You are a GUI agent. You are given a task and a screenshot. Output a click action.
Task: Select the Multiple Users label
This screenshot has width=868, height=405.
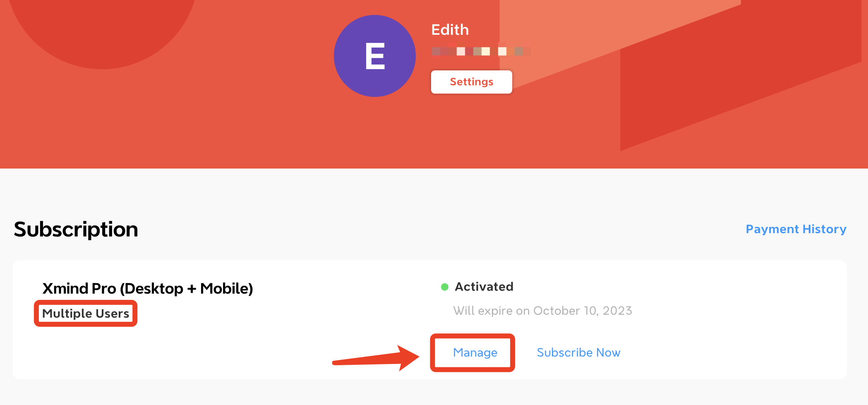86,313
